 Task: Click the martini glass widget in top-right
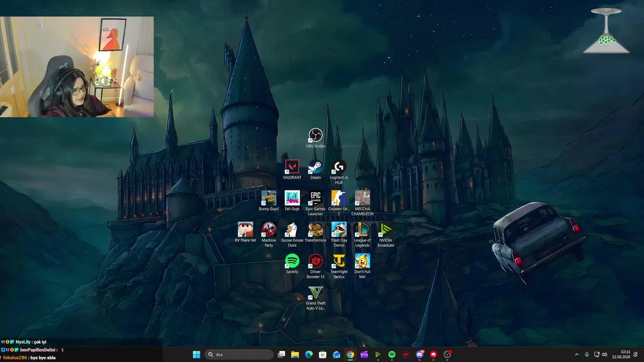606,31
